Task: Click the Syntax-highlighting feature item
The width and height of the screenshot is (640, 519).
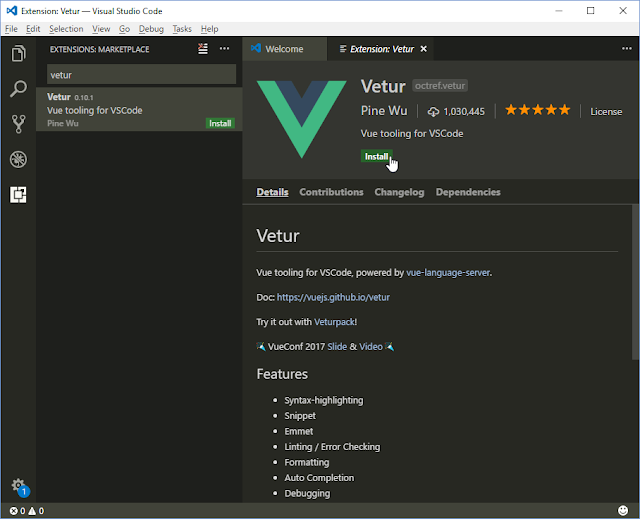Action: pyautogui.click(x=324, y=400)
